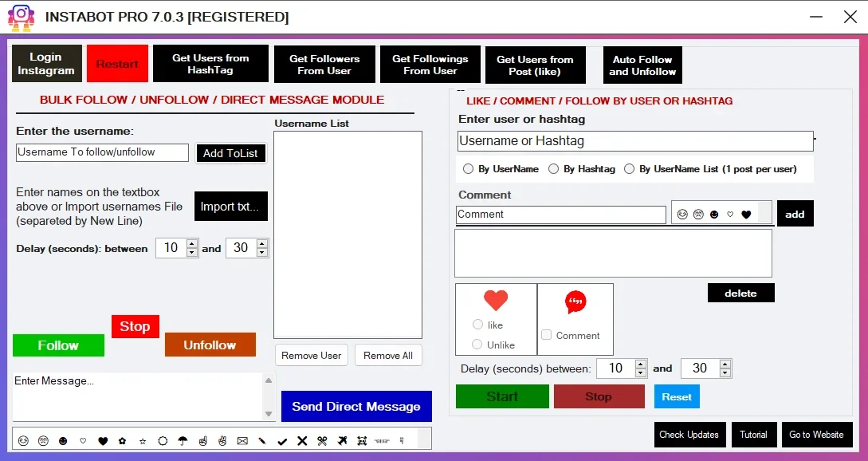Viewport: 868px width, 461px height.
Task: Click the Import txt... button
Action: (x=231, y=207)
